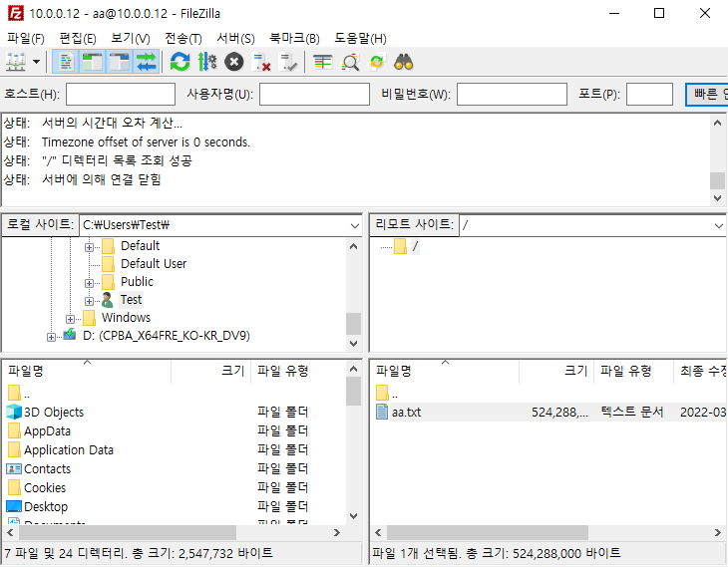Toggle processing of transfer queue

(207, 62)
